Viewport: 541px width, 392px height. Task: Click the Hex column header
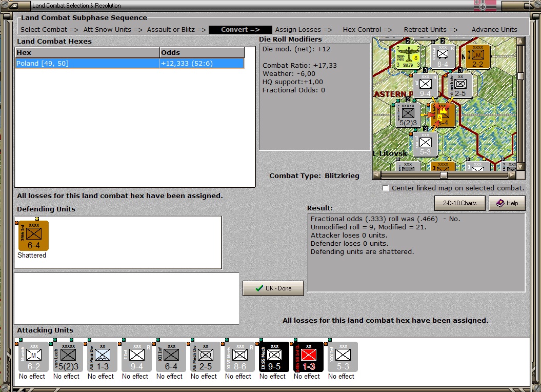88,52
